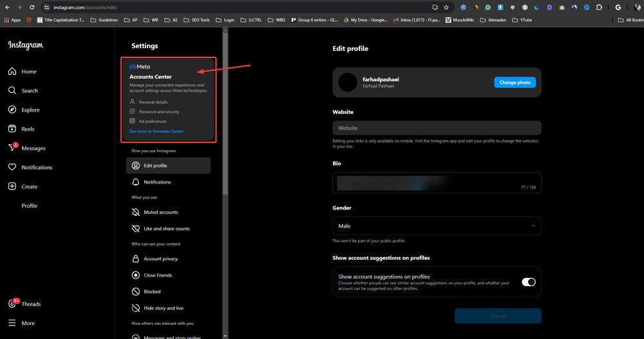Click the site info icon in address bar

coord(46,7)
